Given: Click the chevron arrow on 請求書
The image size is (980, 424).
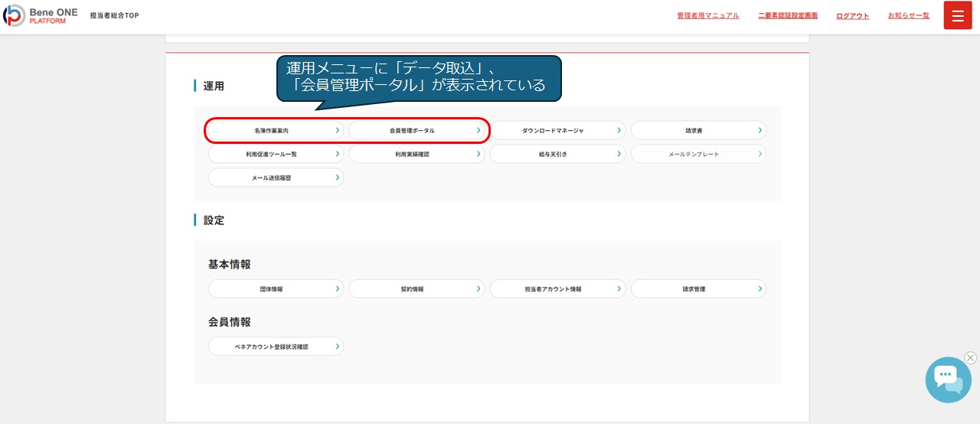Looking at the screenshot, I should [x=759, y=131].
